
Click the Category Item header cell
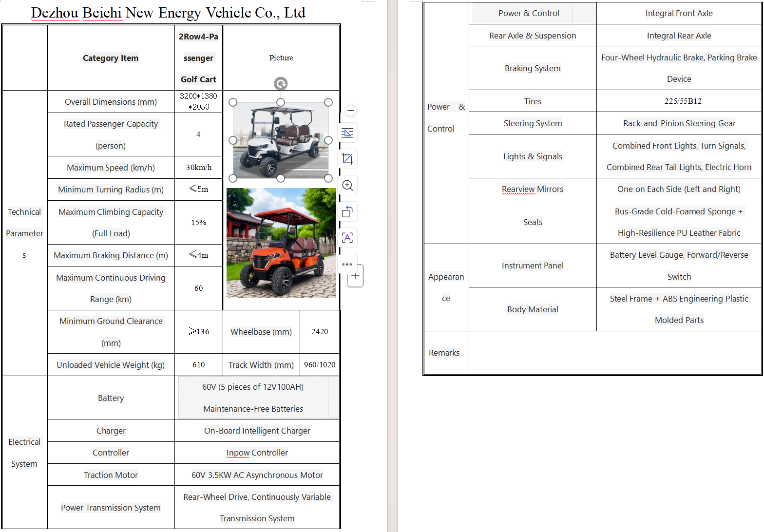pyautogui.click(x=111, y=58)
